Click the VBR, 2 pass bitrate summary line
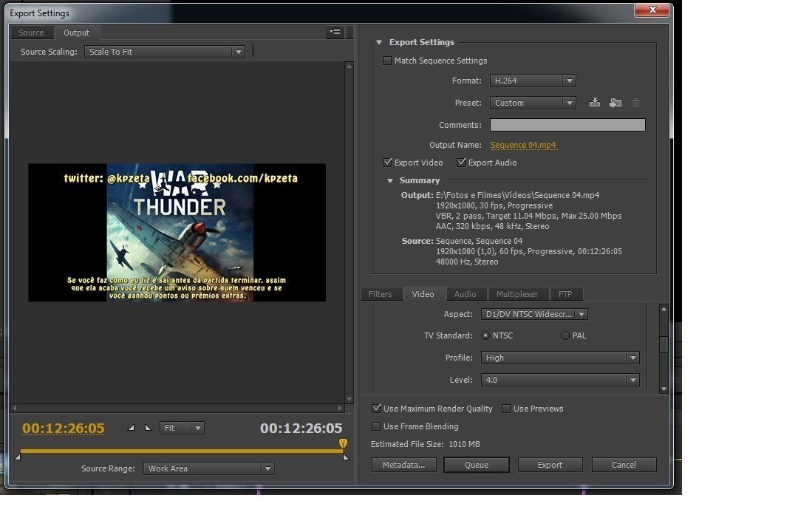 tap(529, 216)
